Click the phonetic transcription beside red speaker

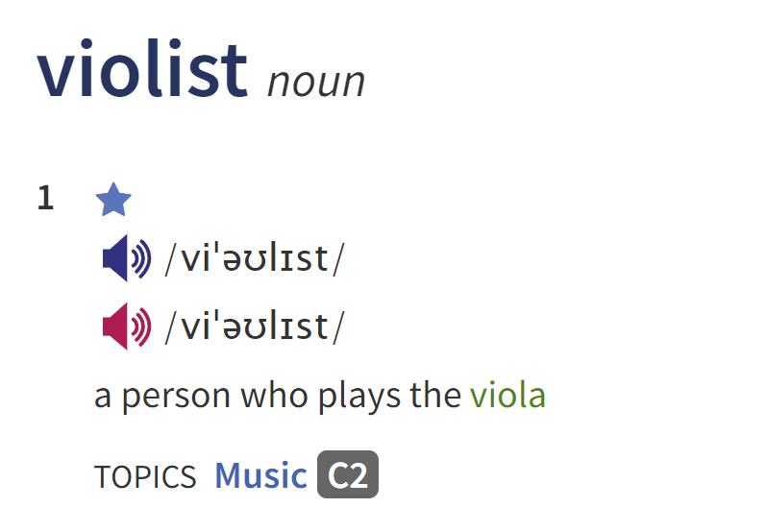click(253, 327)
